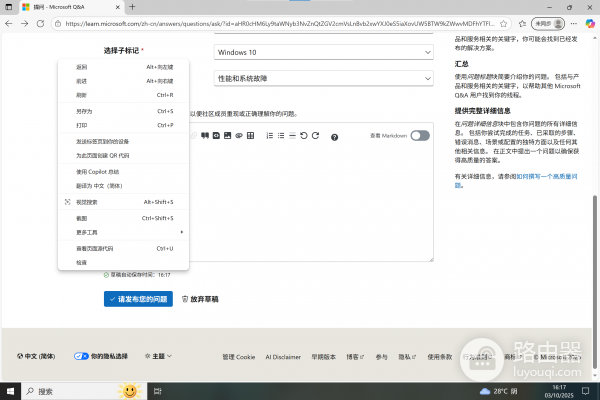
Task: Click inside the question body text area
Action: pyautogui.click(x=311, y=203)
